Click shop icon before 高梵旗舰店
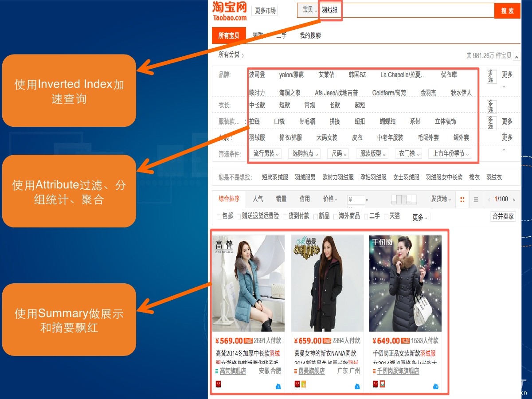The height and width of the screenshot is (399, 532). pos(217,371)
